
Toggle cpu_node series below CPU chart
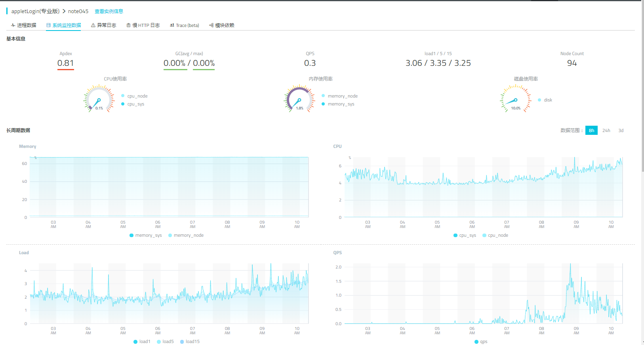(495, 235)
